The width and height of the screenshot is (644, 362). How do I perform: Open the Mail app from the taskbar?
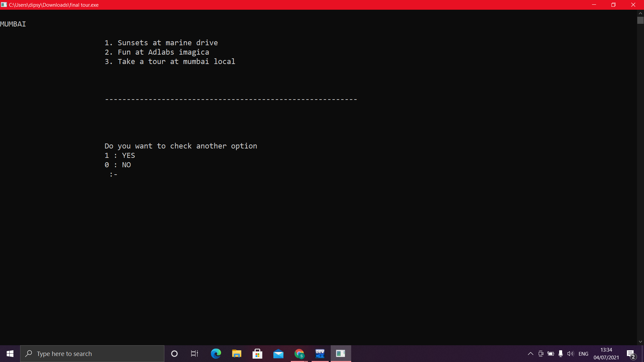point(278,354)
